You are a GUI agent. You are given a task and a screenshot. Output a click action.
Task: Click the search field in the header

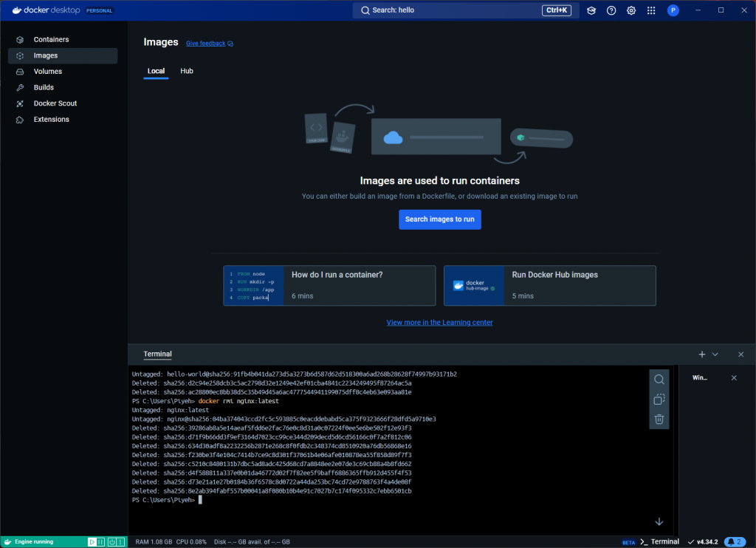tap(465, 10)
